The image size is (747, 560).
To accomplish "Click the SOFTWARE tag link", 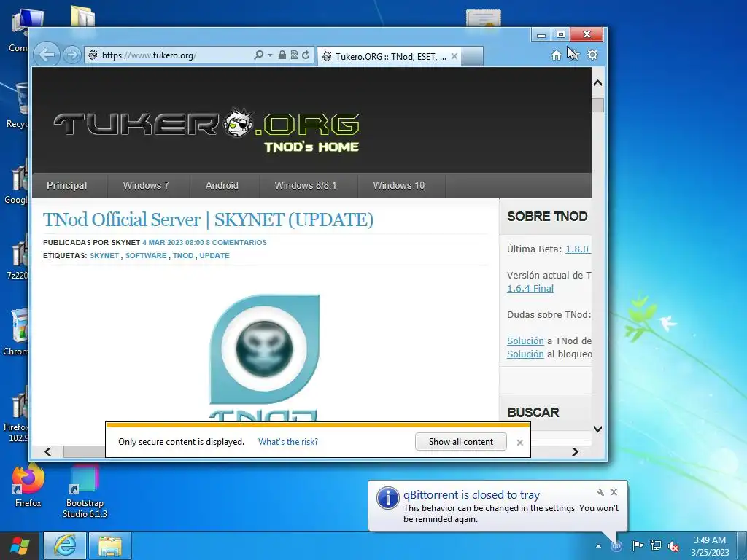I will tap(146, 256).
